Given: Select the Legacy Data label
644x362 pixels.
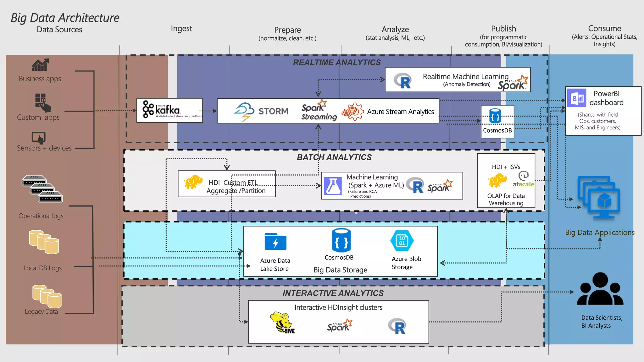Looking at the screenshot, I should tap(41, 311).
